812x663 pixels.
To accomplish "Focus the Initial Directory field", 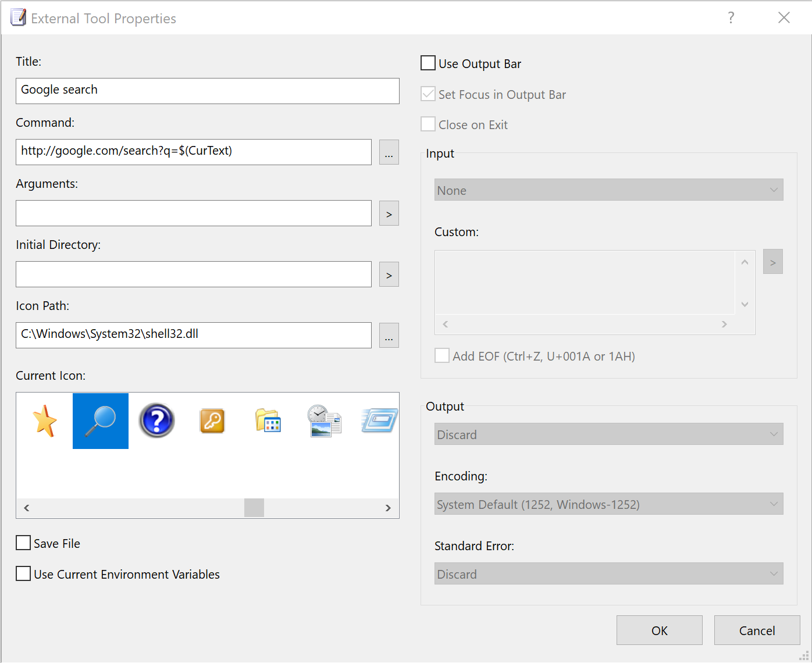I will tap(194, 274).
